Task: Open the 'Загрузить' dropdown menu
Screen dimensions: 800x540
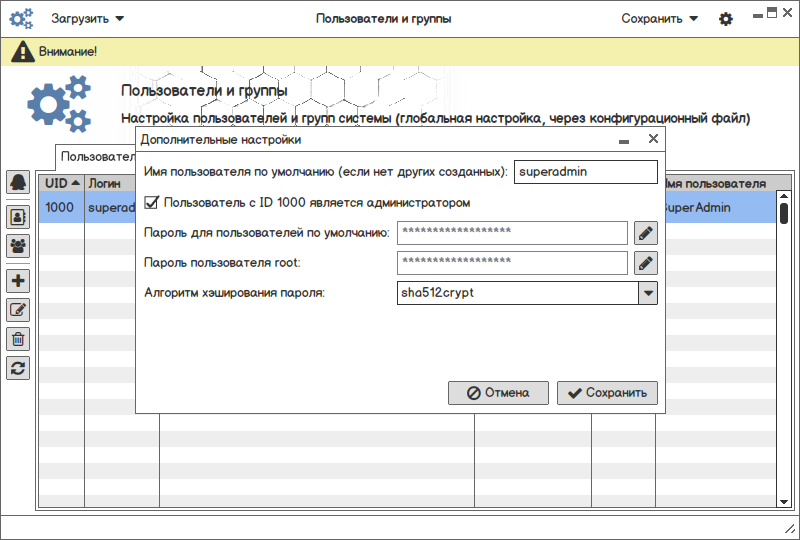Action: coord(88,19)
